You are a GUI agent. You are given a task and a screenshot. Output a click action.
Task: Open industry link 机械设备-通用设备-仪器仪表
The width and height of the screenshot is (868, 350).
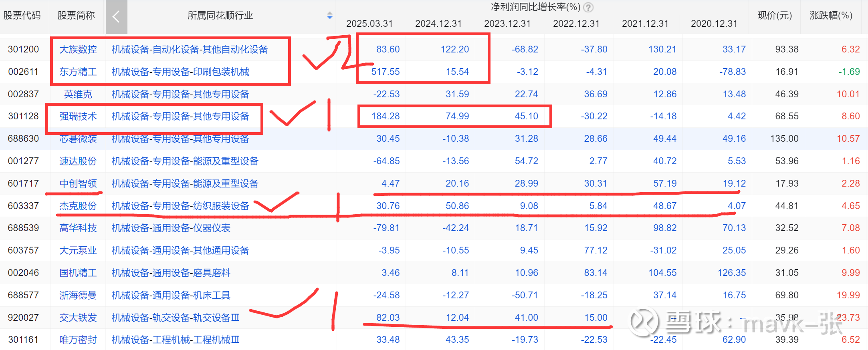[171, 228]
